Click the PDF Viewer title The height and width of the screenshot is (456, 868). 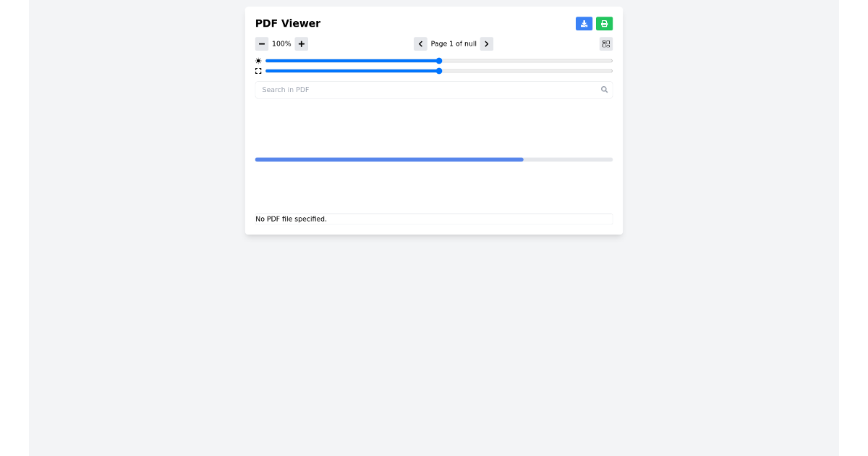[x=287, y=23]
